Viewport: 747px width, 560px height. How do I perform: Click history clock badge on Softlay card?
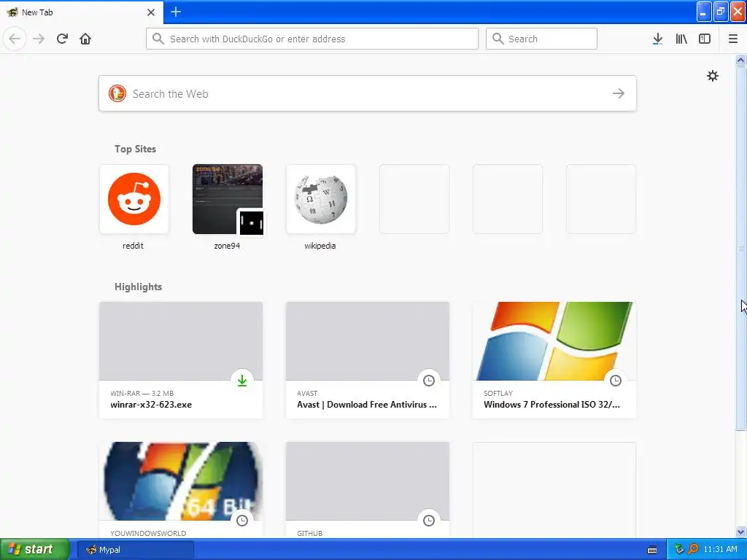click(x=616, y=381)
